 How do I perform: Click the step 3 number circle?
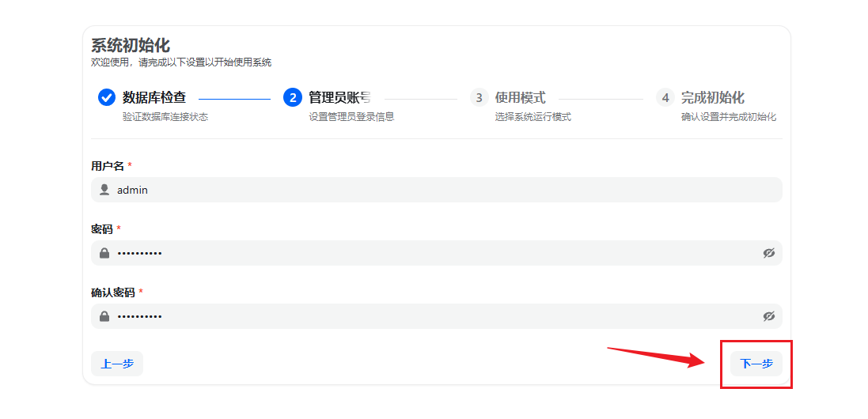tap(479, 97)
